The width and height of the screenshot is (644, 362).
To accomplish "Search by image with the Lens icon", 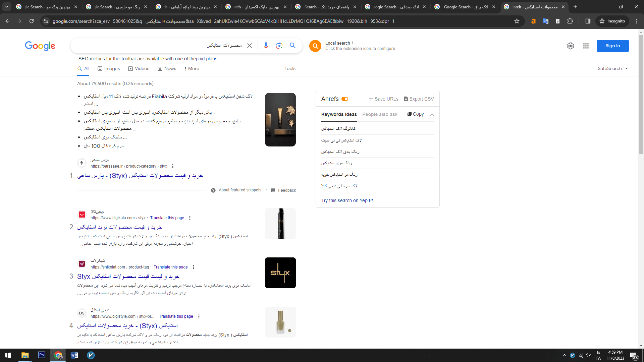I will (x=279, y=46).
